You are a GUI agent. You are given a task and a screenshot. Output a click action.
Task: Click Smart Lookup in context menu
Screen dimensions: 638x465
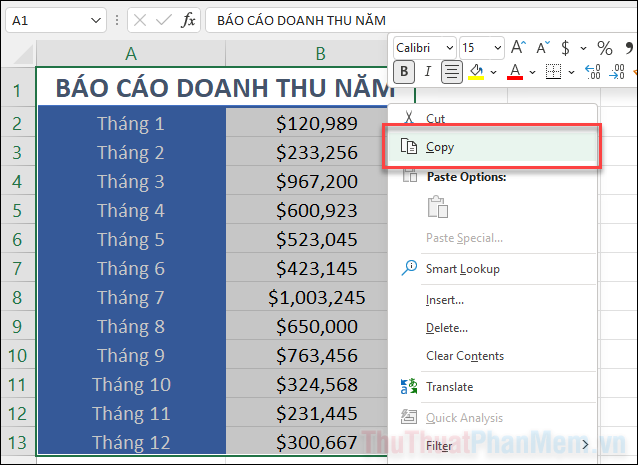click(x=462, y=269)
